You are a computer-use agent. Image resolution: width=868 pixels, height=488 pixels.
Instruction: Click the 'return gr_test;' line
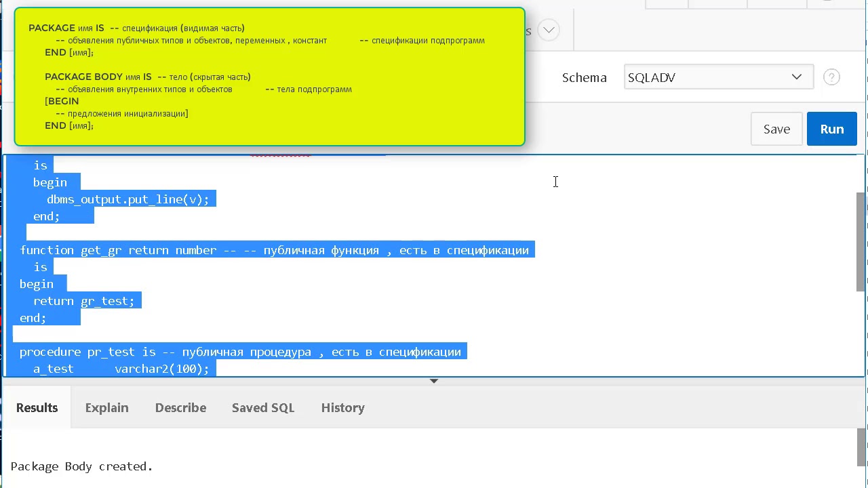[x=84, y=301]
